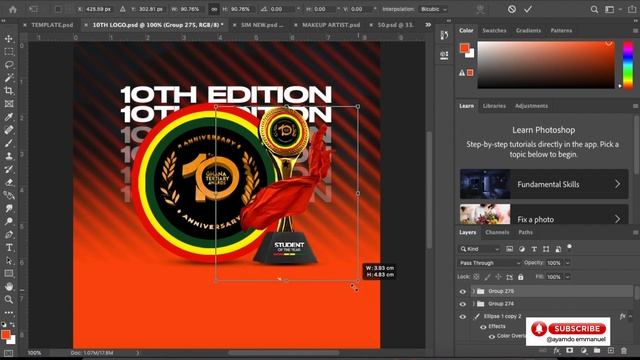Select the Zoom tool
Viewport: 640px width, 360px height.
pos(9,300)
